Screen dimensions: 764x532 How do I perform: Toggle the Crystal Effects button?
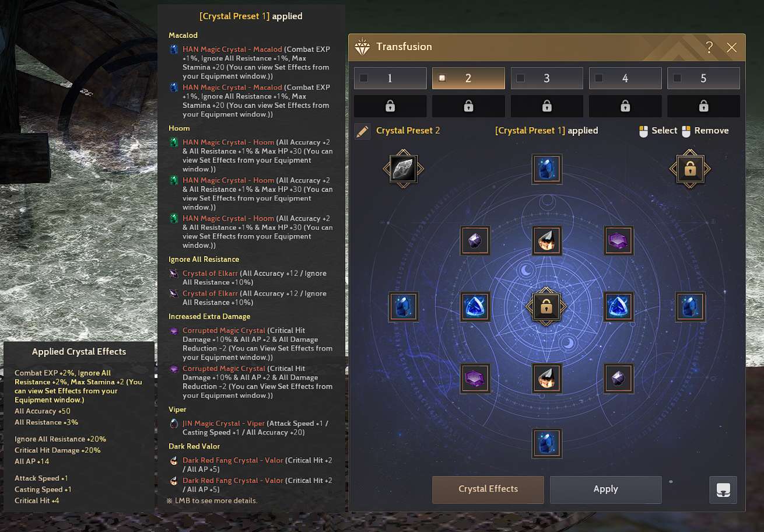tap(488, 489)
